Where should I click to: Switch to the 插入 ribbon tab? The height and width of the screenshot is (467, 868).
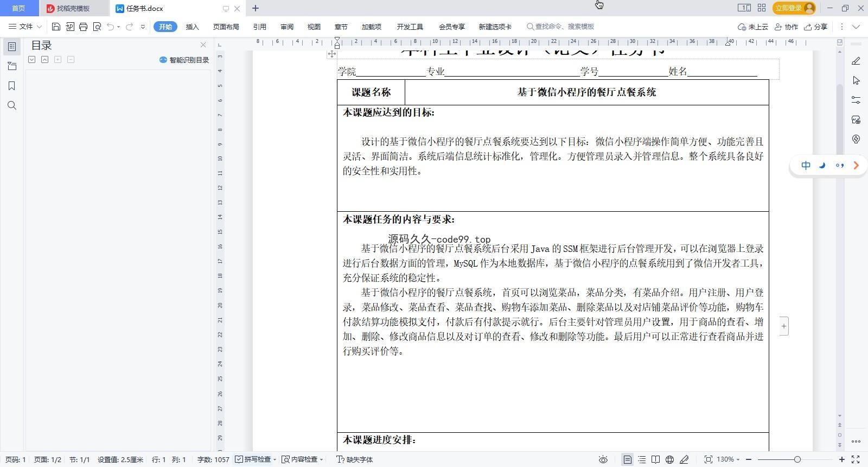[x=192, y=27]
